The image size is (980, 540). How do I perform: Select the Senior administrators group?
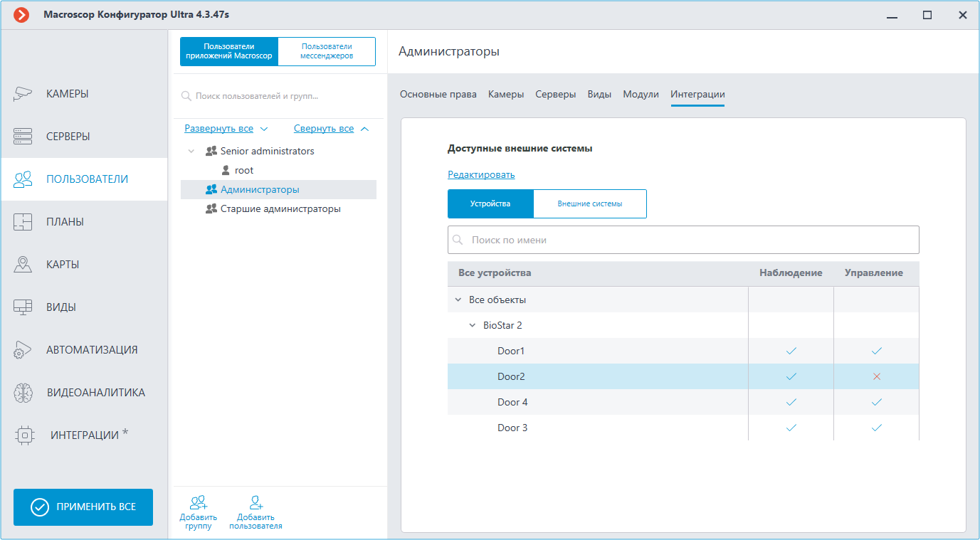coord(268,152)
